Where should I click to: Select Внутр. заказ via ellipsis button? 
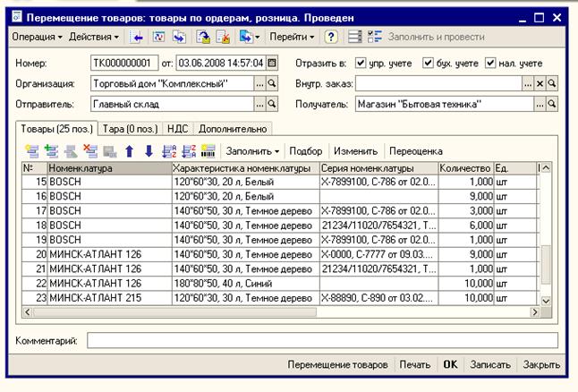[x=528, y=84]
